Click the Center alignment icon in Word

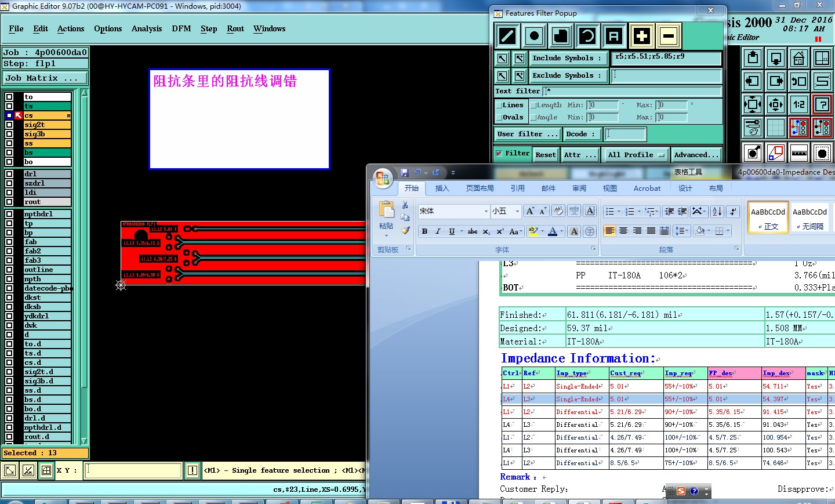point(623,231)
